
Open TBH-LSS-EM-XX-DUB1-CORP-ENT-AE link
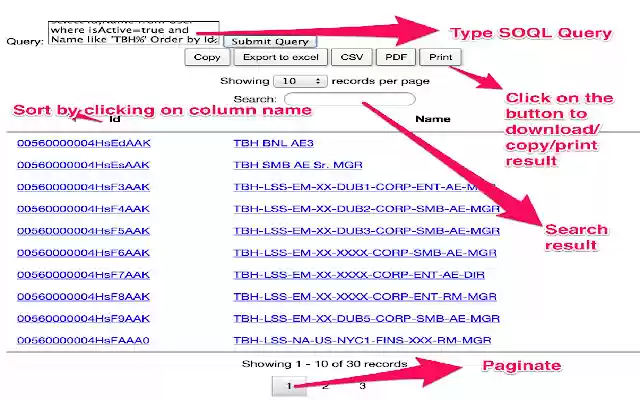point(364,187)
